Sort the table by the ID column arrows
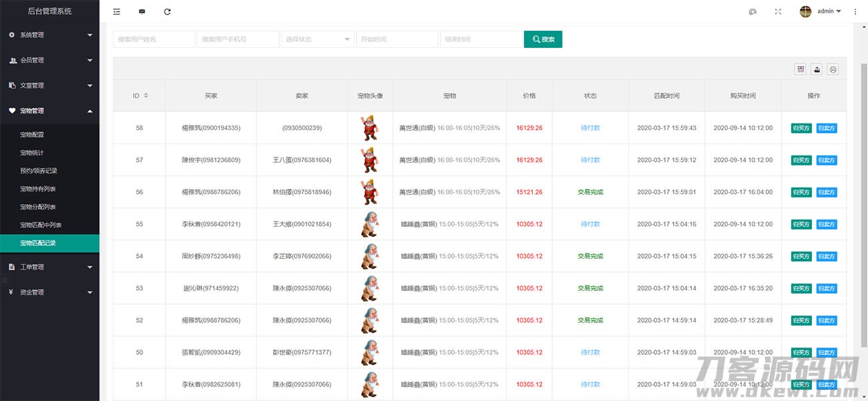 point(146,95)
